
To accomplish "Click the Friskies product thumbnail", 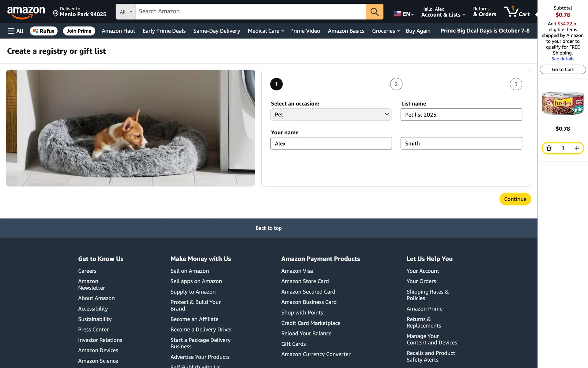I will click(x=563, y=103).
